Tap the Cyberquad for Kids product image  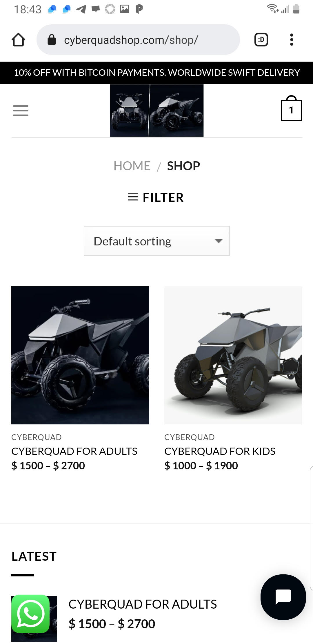233,355
